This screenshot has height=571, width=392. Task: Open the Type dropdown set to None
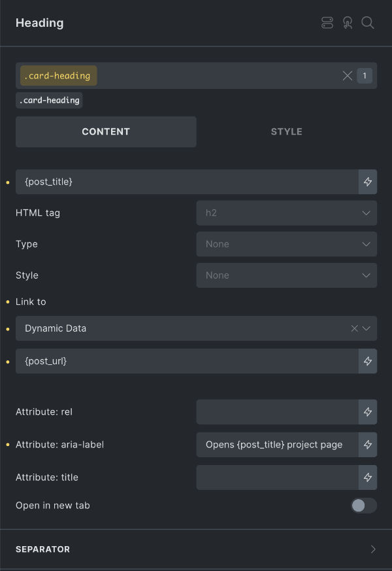click(286, 244)
